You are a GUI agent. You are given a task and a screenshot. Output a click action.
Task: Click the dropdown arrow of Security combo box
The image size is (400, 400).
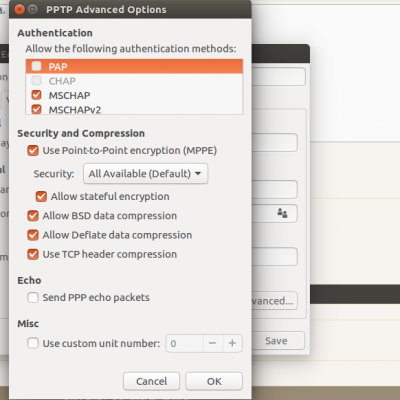pyautogui.click(x=198, y=174)
